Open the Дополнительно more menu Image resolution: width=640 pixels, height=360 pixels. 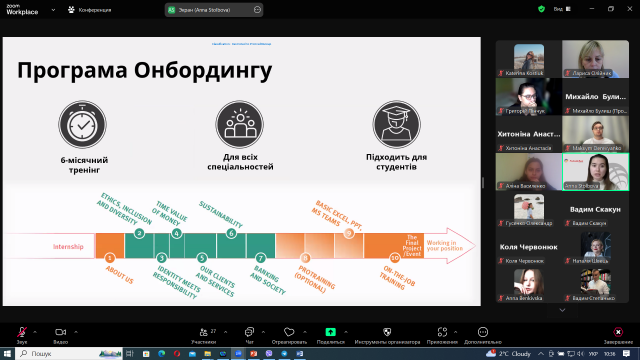(x=483, y=335)
